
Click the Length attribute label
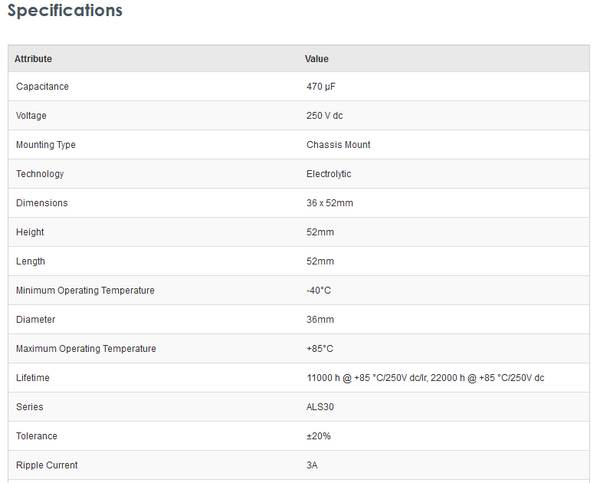31,261
